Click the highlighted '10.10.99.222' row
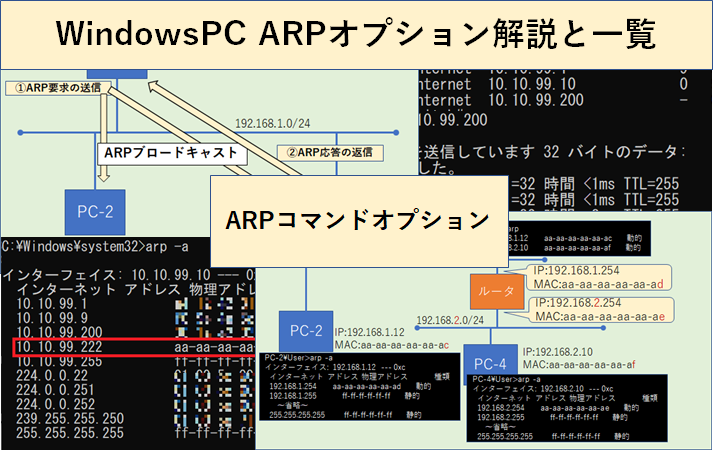The height and width of the screenshot is (450, 713). coord(134,347)
